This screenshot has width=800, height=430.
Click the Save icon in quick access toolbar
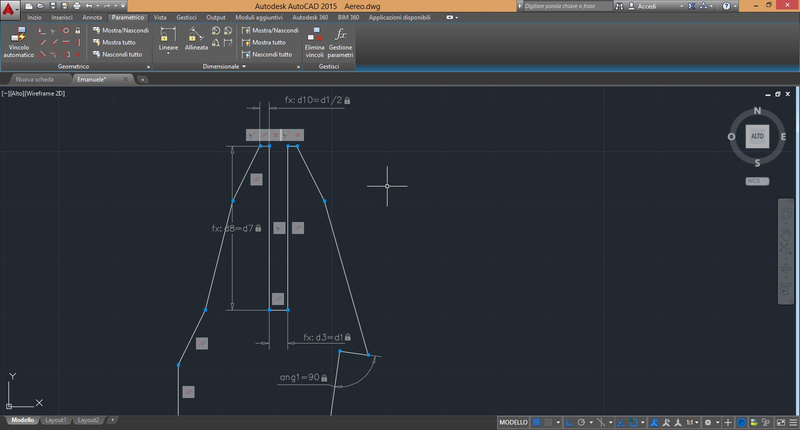pos(54,6)
